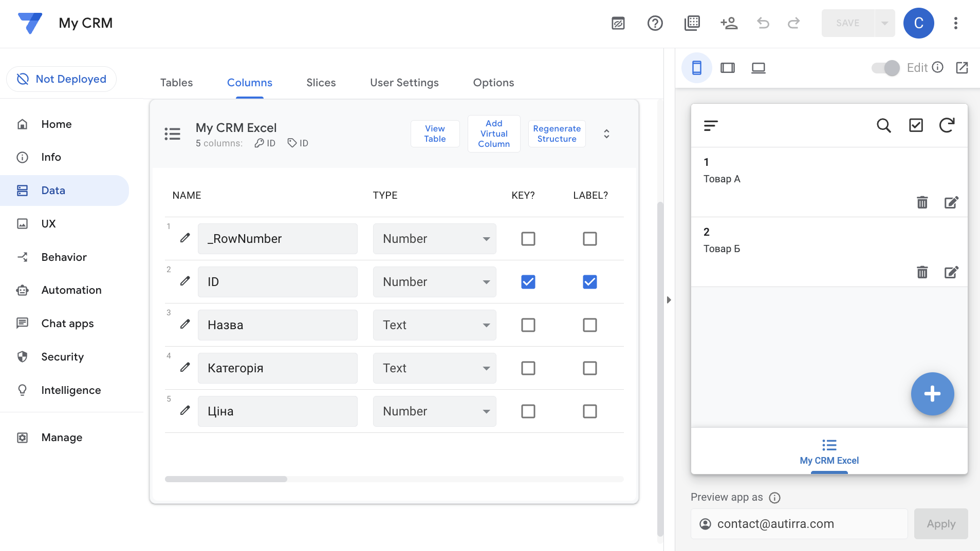The width and height of the screenshot is (980, 551).
Task: Switch preview to mobile phone view
Action: [x=696, y=68]
